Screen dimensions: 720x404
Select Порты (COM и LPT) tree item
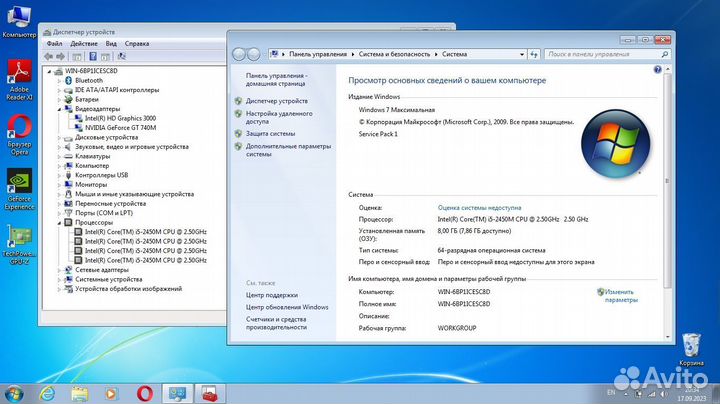point(104,213)
